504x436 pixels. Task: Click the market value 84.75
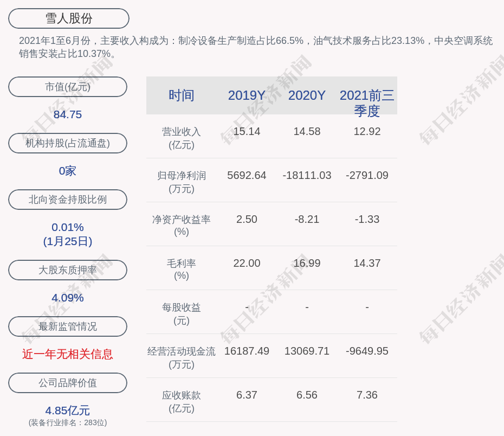click(68, 114)
